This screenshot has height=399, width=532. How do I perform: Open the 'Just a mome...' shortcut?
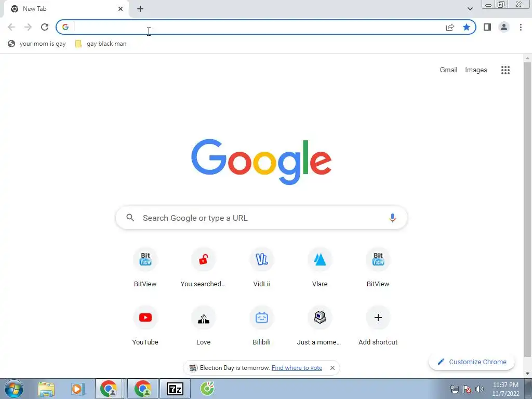point(320,326)
